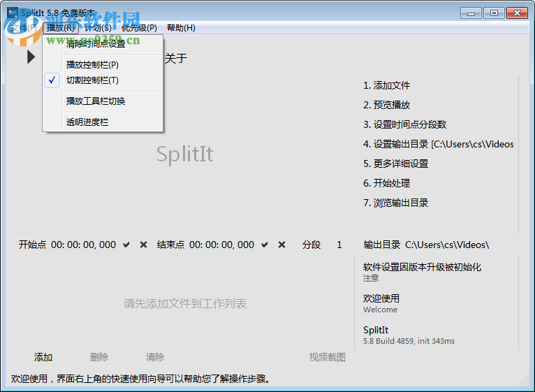Toggle the checked 切割控制栏(T) menu entry
This screenshot has height=392, width=535.
click(x=103, y=80)
